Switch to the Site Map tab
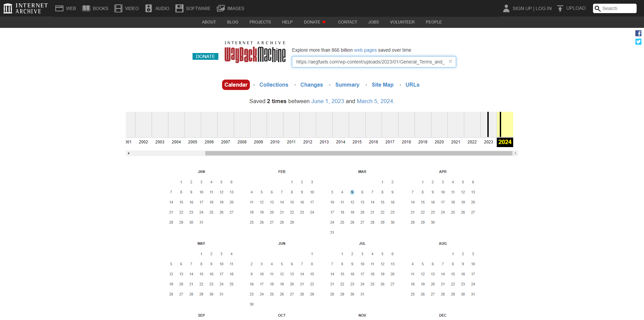The width and height of the screenshot is (644, 320). pos(383,85)
